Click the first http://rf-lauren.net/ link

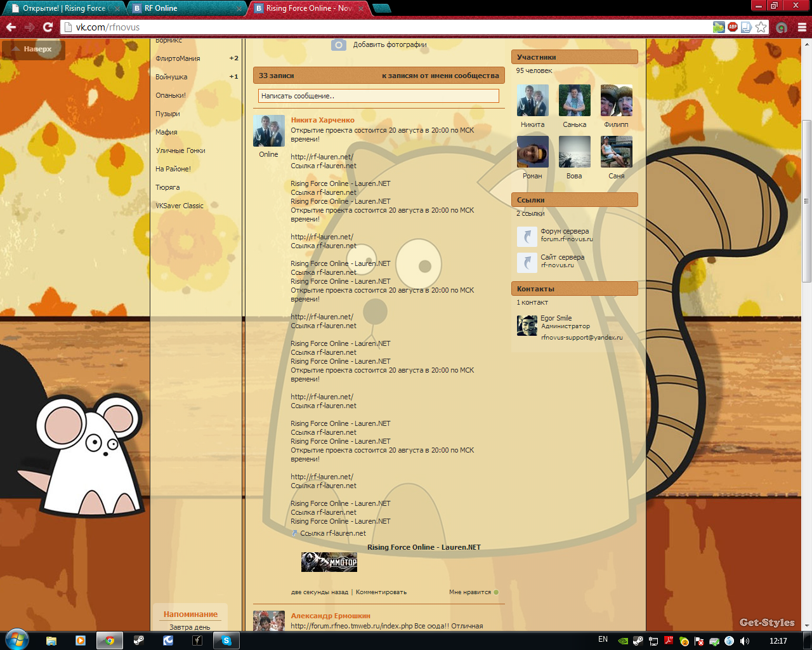coord(322,157)
